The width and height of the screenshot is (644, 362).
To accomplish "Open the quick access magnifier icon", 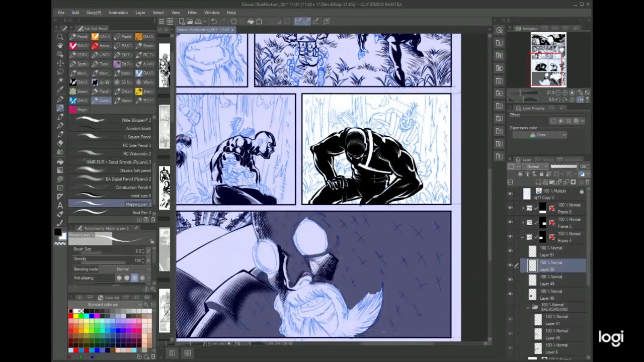I will pos(499,31).
